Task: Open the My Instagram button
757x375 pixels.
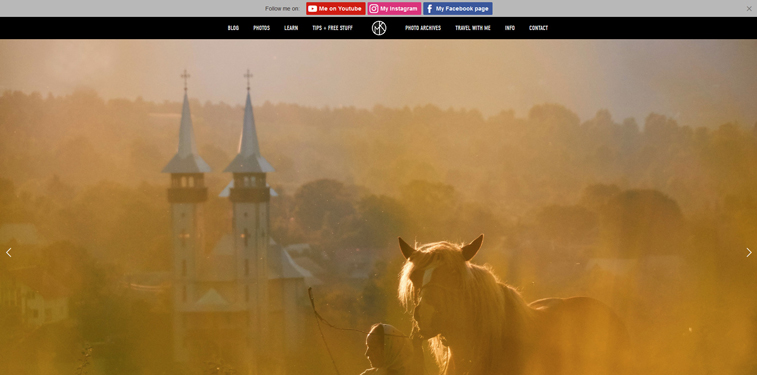Action: coord(394,9)
